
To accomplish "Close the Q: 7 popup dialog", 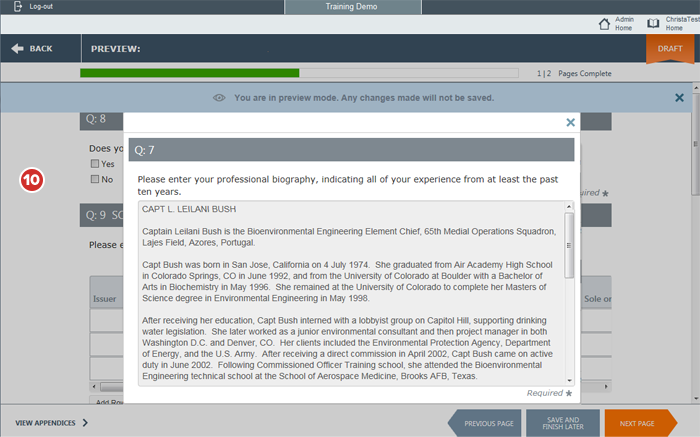I will coord(571,122).
